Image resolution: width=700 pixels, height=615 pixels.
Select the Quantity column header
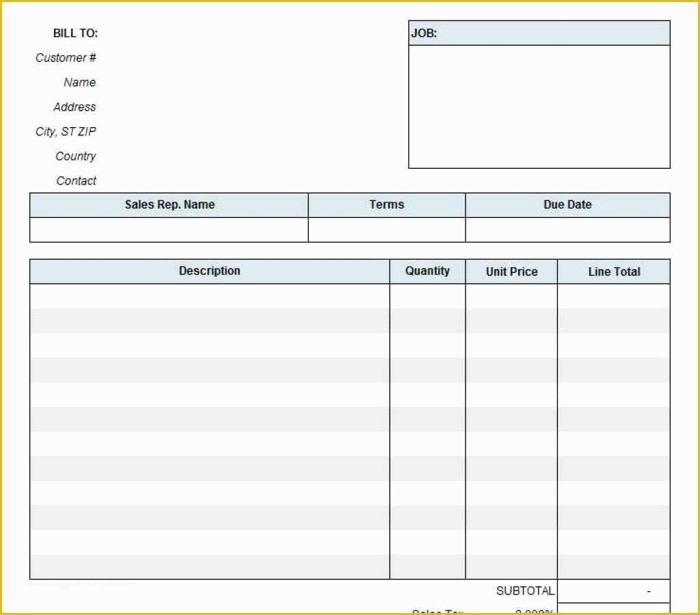pos(427,271)
